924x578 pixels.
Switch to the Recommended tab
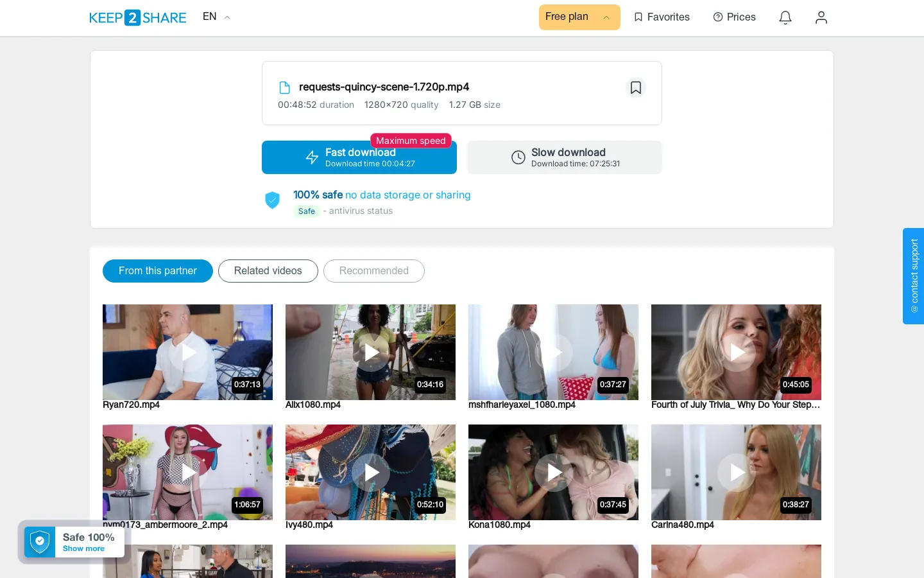374,271
